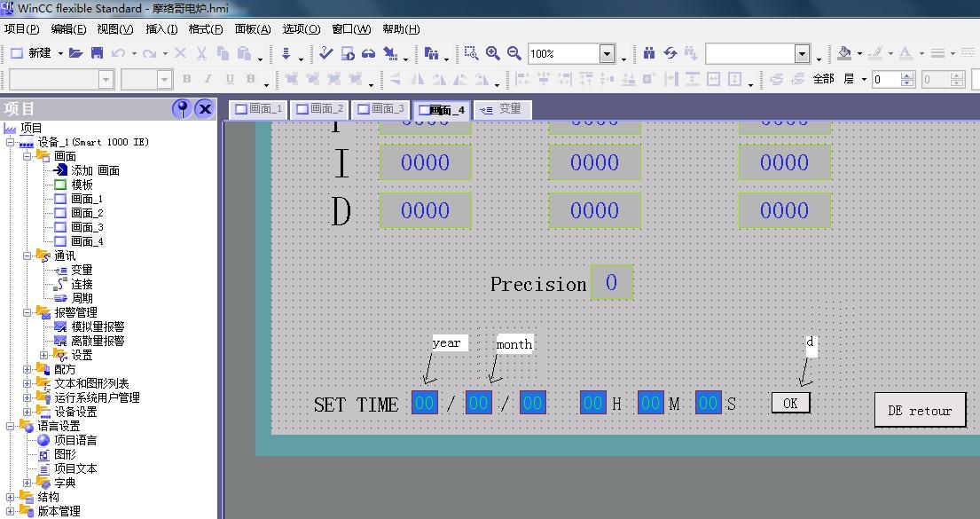Viewport: 980px width, 519px height.
Task: Save the project with the floppy disk icon
Action: coord(97,53)
